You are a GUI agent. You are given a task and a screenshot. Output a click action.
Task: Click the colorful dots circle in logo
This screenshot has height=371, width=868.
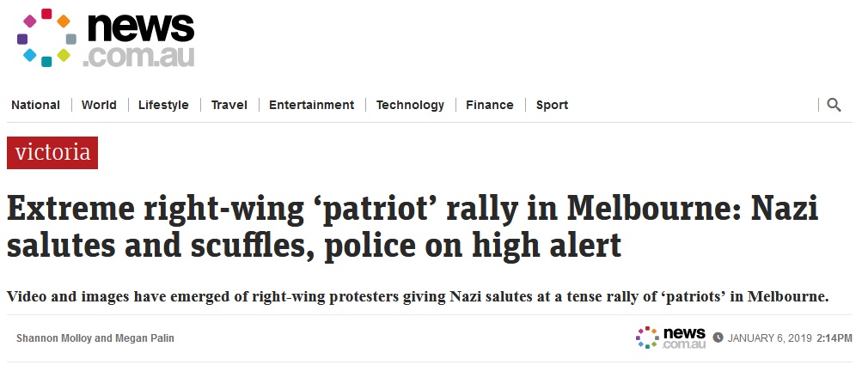pos(46,38)
